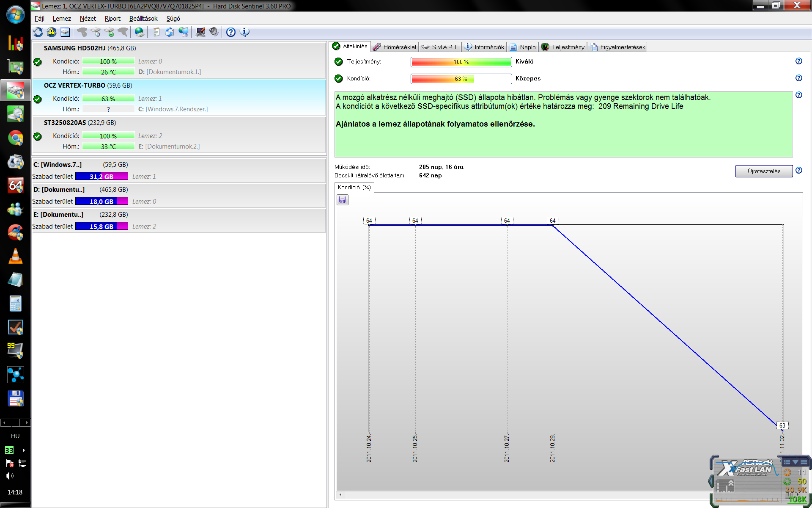Viewport: 812px width, 508px height.
Task: Click help icon next to green status text box
Action: (x=799, y=95)
